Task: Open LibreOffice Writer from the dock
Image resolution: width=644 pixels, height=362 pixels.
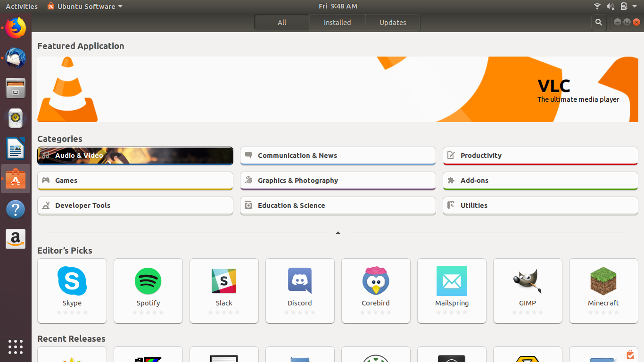Action: pos(16,148)
